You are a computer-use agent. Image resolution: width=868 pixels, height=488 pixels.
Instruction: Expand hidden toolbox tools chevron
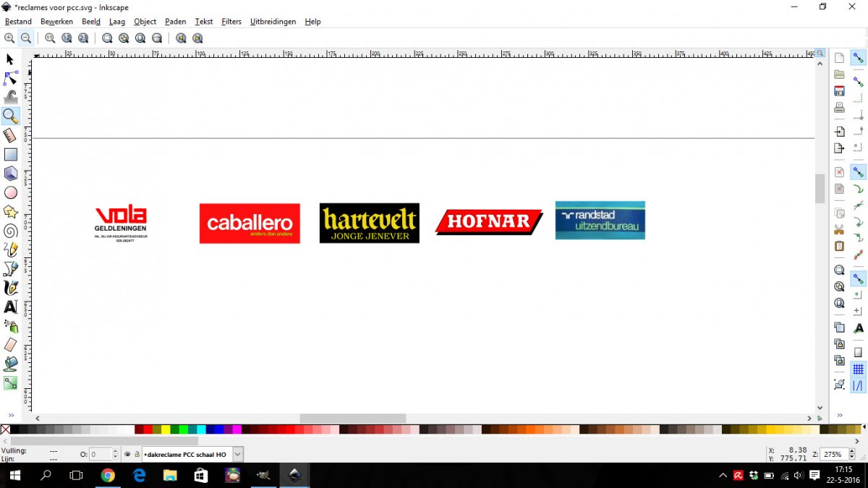(x=11, y=416)
